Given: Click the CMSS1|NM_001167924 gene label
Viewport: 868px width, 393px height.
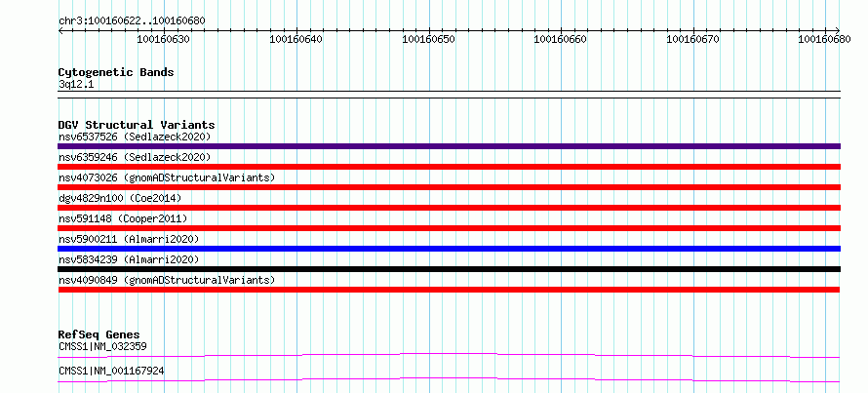Looking at the screenshot, I should [x=111, y=371].
